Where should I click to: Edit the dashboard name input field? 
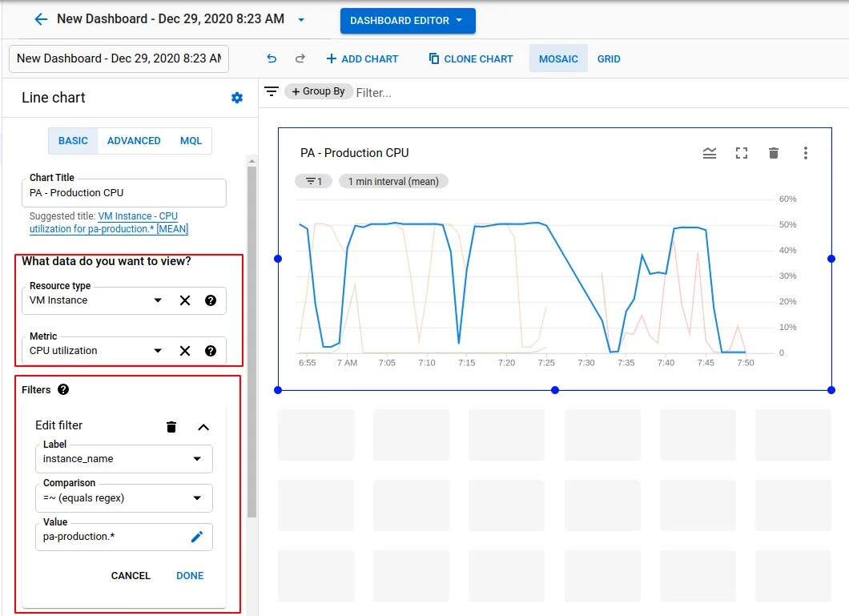pyautogui.click(x=119, y=58)
